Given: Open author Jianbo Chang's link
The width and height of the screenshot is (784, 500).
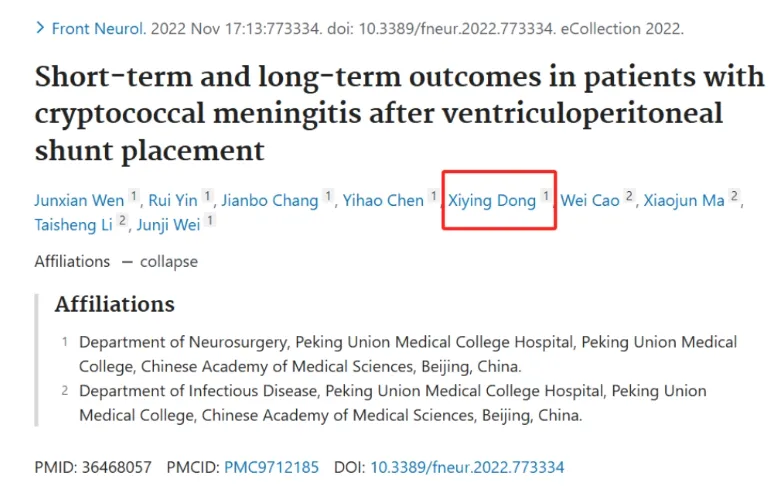Looking at the screenshot, I should click(x=270, y=200).
